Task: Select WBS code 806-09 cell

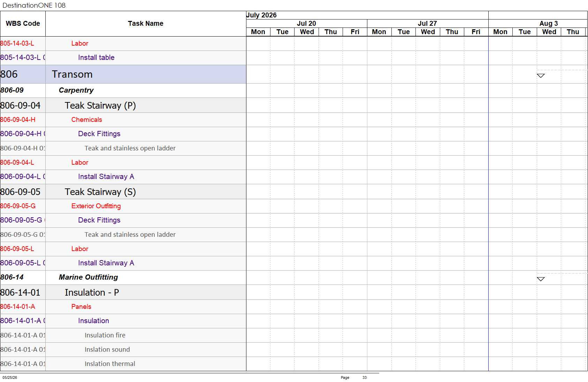Action: click(23, 90)
